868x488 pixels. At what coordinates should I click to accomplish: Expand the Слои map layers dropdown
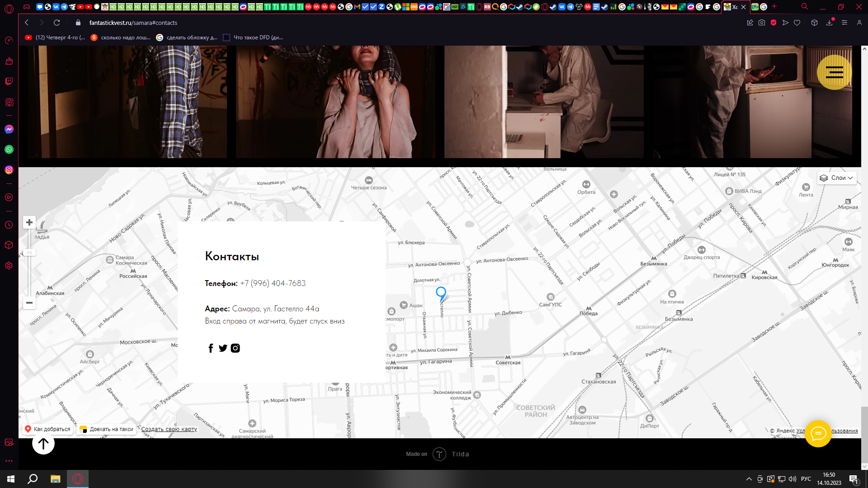click(837, 178)
